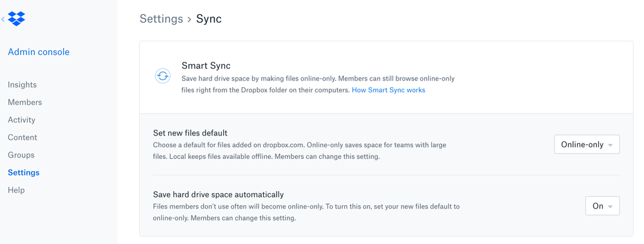Screen dimensions: 644x244
Task: Open the Activity section
Action: [x=21, y=119]
